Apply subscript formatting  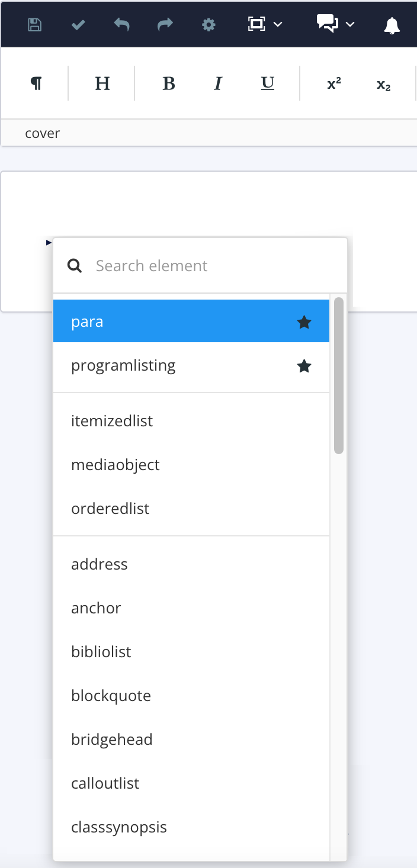point(382,85)
